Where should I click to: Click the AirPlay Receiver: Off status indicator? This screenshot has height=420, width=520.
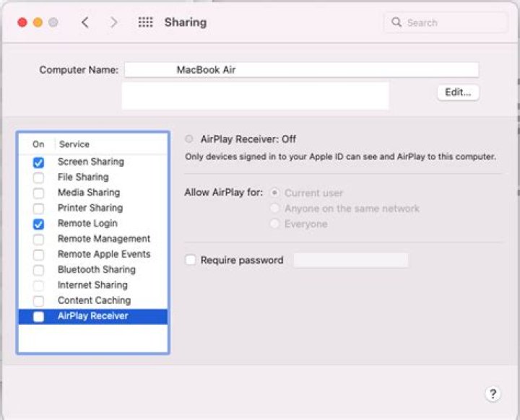(189, 139)
